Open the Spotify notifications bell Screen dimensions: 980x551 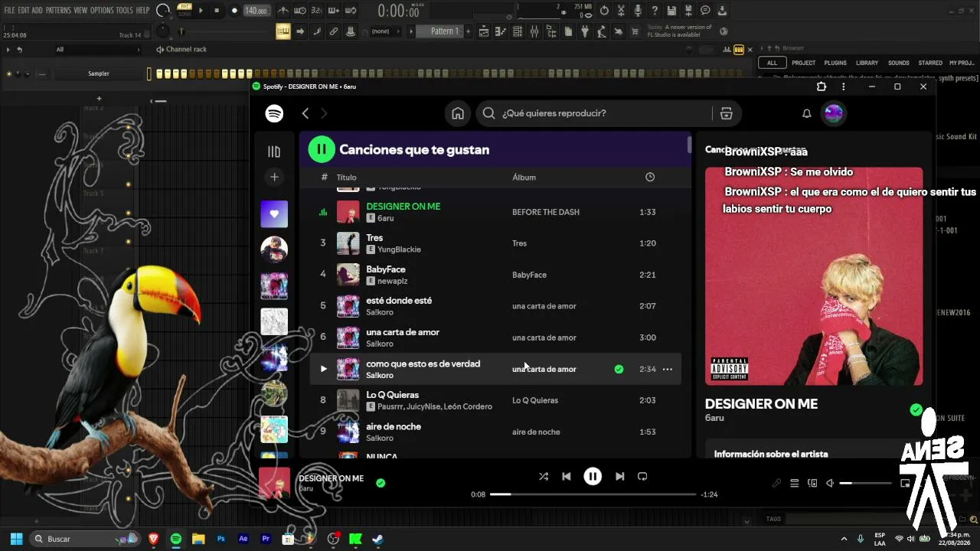[806, 113]
